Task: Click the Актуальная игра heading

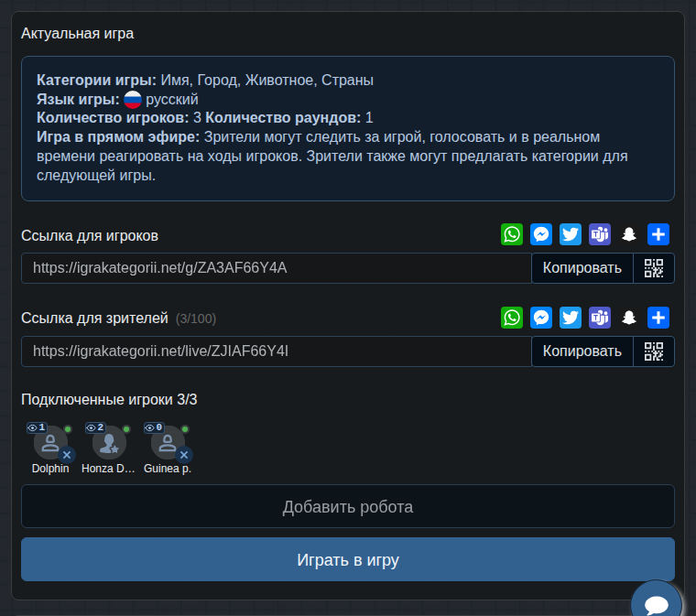Action: tap(77, 34)
